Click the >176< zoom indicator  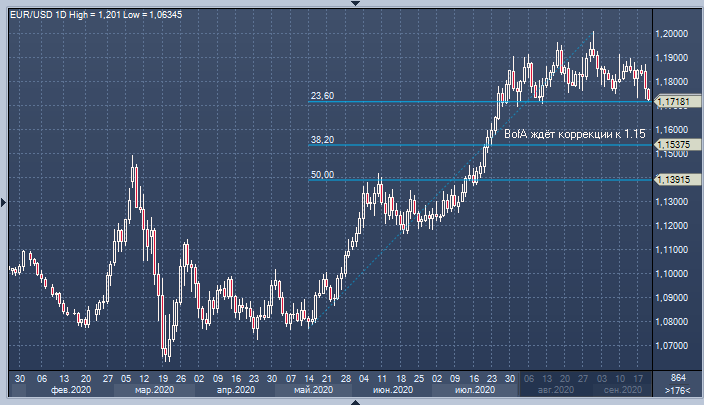tap(677, 392)
